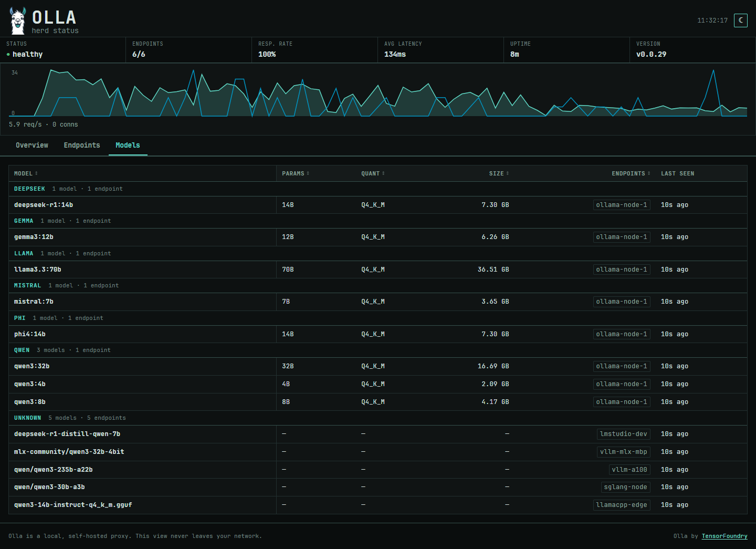Click ollama-node-1 tag in gemma3:12b row
This screenshot has width=756, height=549.
tap(622, 237)
